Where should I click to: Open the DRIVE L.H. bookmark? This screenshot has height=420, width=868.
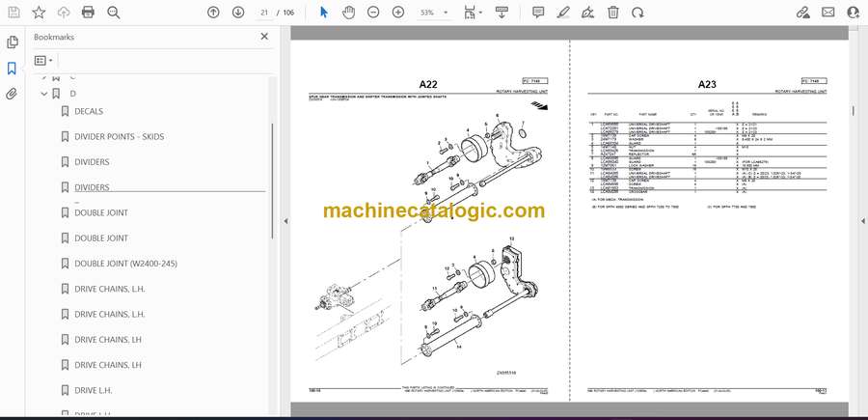[x=93, y=391]
